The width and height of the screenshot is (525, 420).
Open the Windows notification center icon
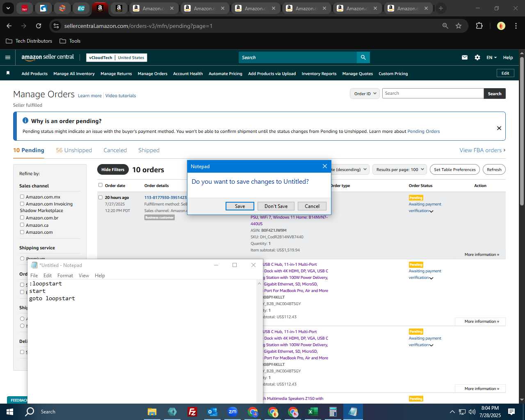511,412
